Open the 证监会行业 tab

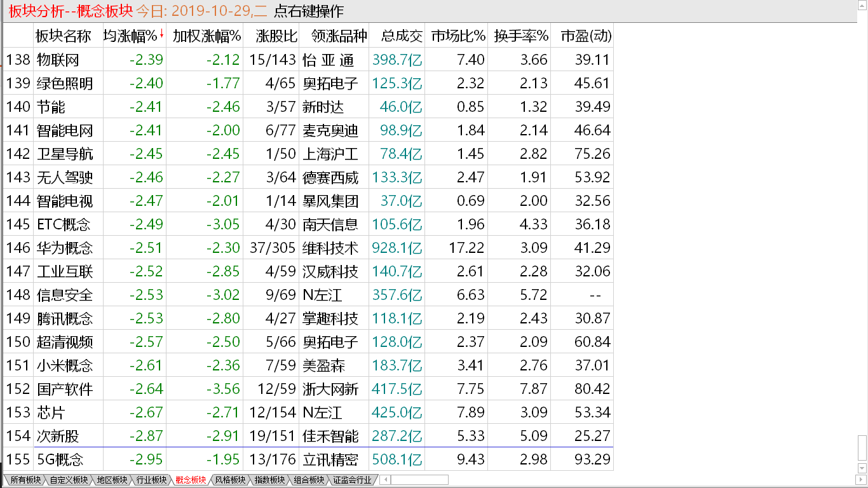[x=352, y=480]
